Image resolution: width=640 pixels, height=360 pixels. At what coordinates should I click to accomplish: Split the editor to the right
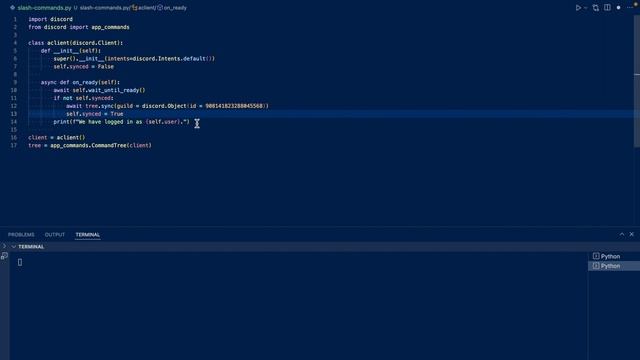607,8
